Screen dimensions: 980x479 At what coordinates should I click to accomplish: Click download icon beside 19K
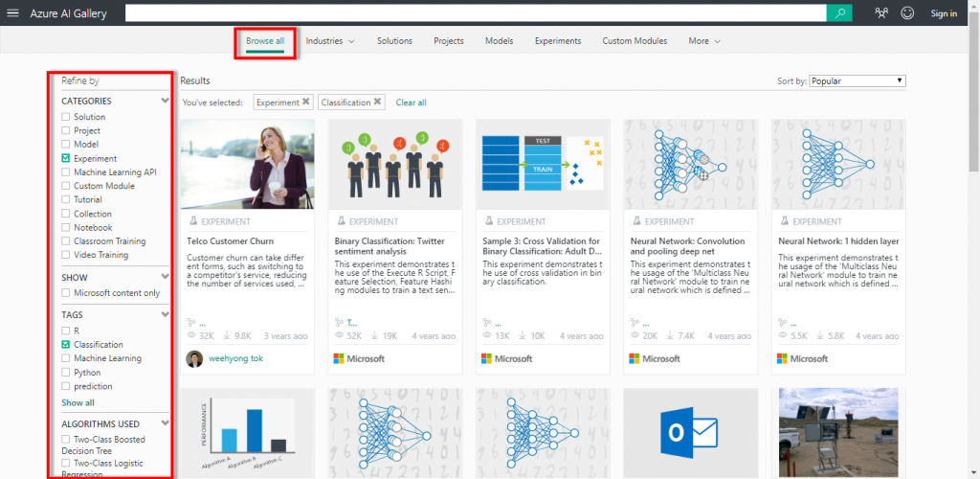click(x=375, y=336)
